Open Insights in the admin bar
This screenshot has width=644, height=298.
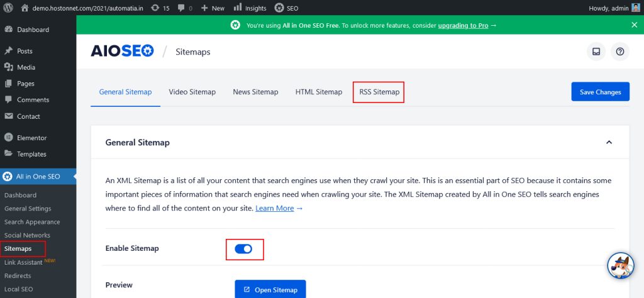[250, 8]
